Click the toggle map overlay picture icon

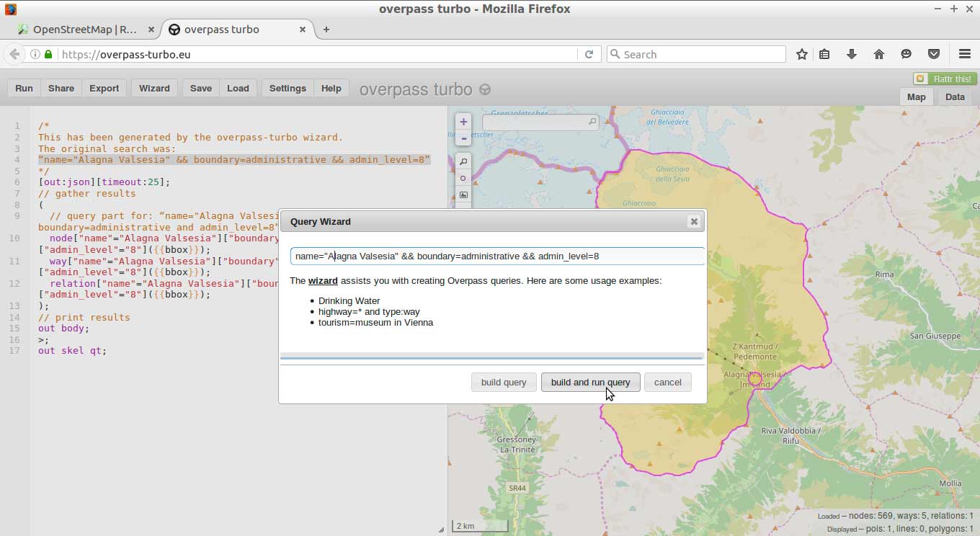point(463,195)
